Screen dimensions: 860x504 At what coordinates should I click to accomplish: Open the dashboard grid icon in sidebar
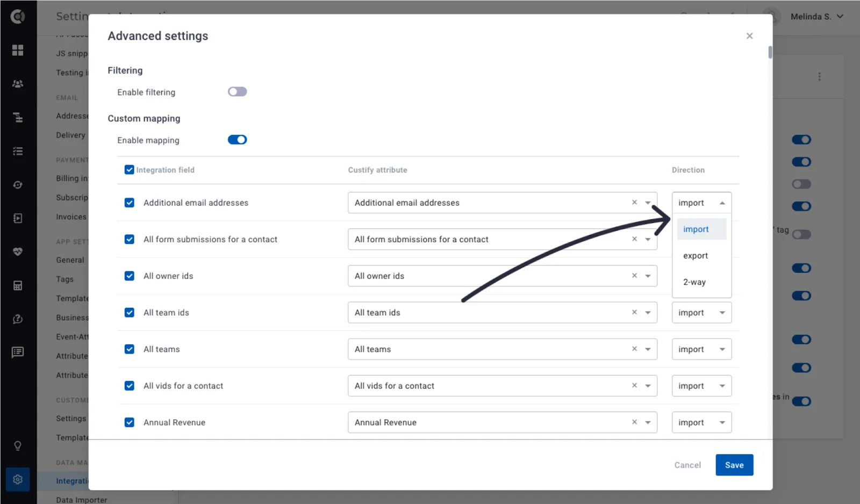(x=18, y=50)
